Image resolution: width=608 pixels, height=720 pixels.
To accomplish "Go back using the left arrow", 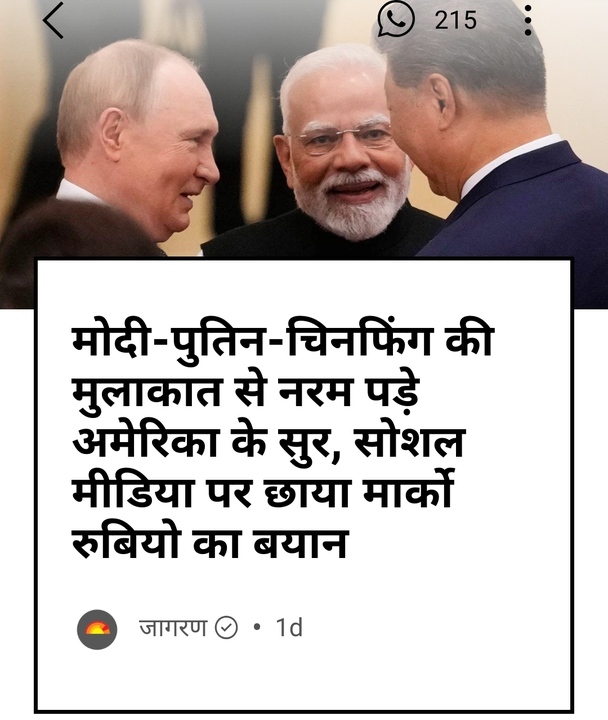I will pos(53,21).
